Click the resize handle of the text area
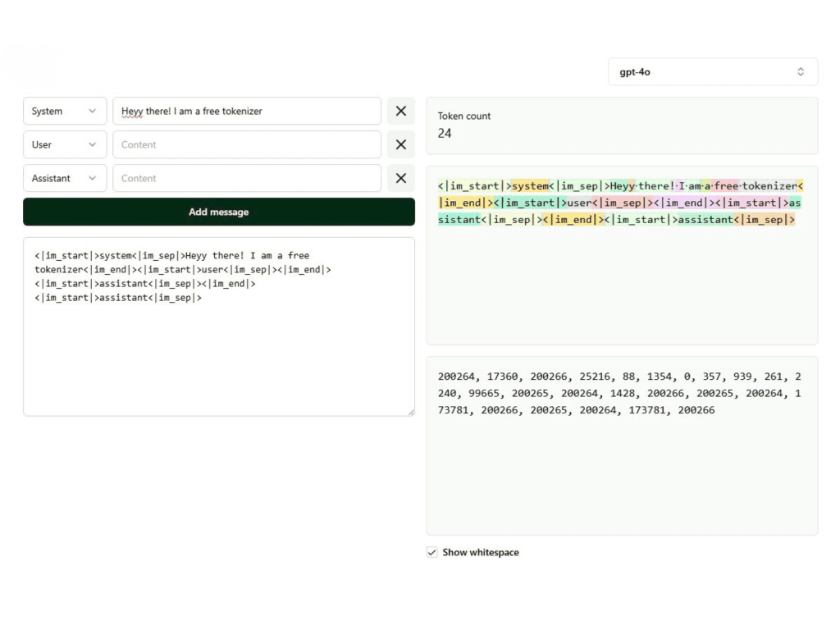 click(410, 412)
